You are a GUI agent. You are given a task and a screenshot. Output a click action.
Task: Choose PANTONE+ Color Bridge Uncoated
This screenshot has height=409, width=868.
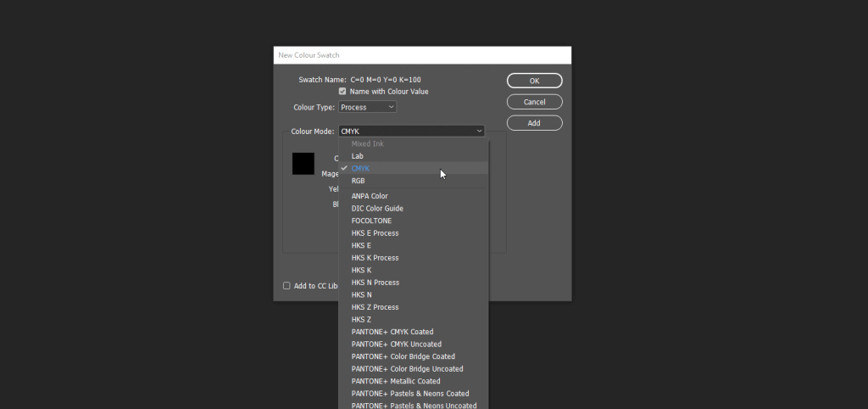(407, 369)
